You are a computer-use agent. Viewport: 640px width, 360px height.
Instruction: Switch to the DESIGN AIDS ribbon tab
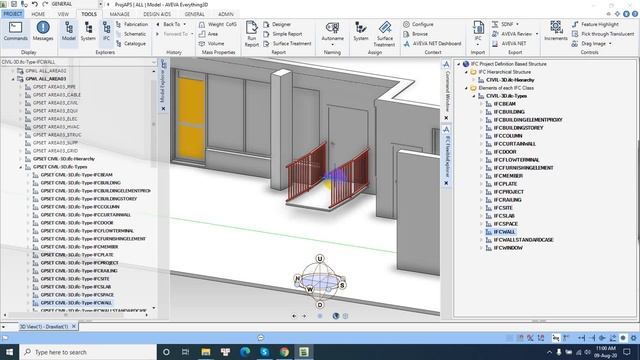157,14
